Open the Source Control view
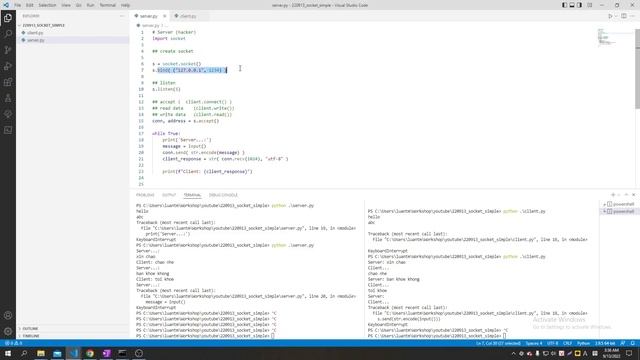The height and width of the screenshot is (360, 640). pos(8,50)
